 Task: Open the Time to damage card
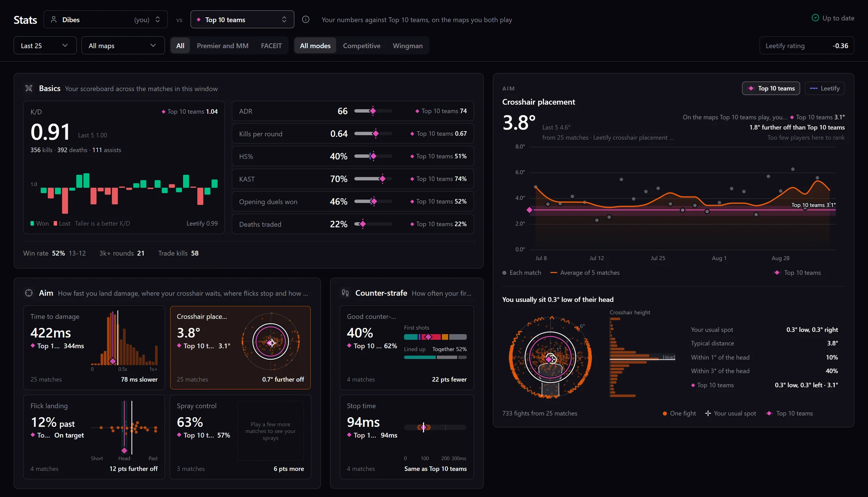(x=94, y=347)
